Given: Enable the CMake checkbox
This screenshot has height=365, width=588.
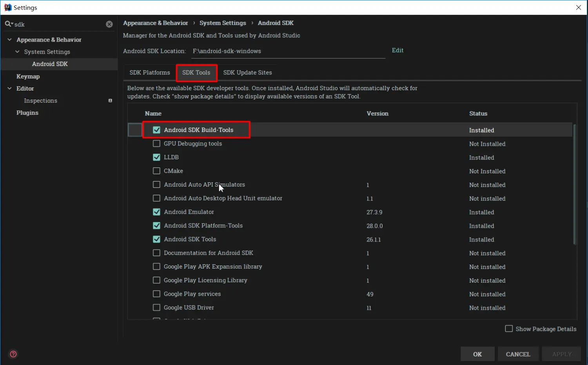Looking at the screenshot, I should pos(156,171).
